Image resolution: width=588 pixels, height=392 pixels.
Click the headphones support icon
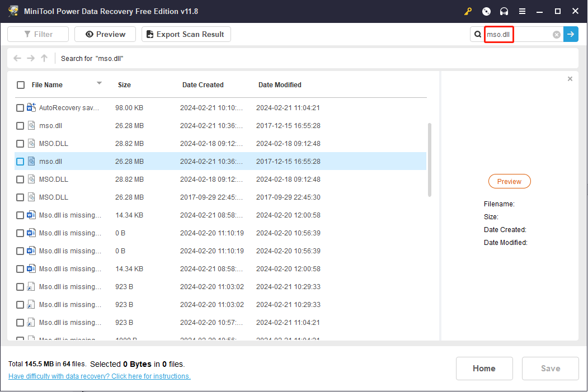pos(504,11)
